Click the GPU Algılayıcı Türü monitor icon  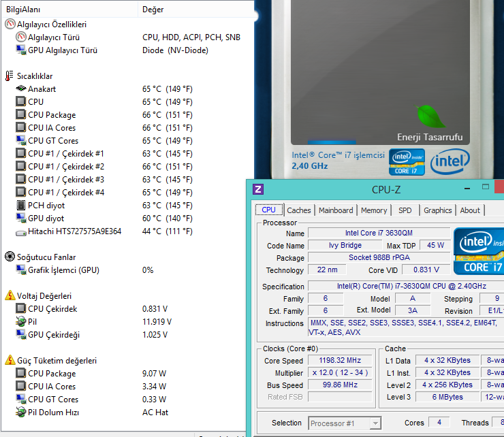coord(21,50)
